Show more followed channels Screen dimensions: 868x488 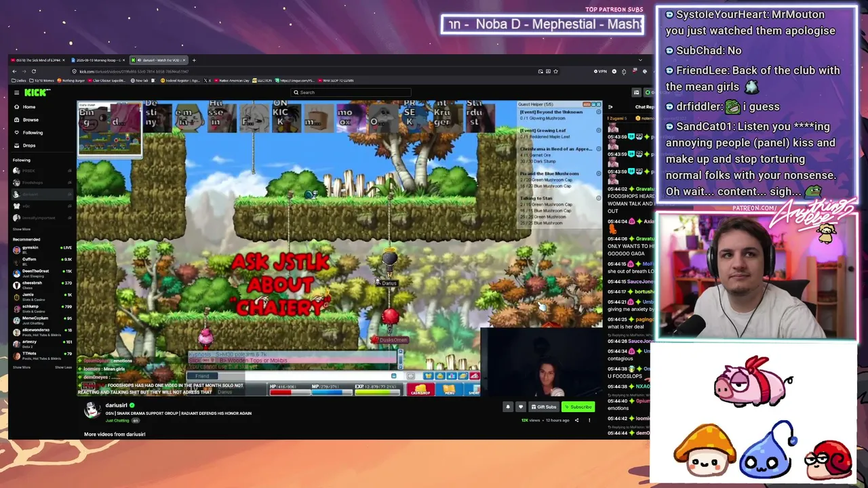click(x=22, y=229)
